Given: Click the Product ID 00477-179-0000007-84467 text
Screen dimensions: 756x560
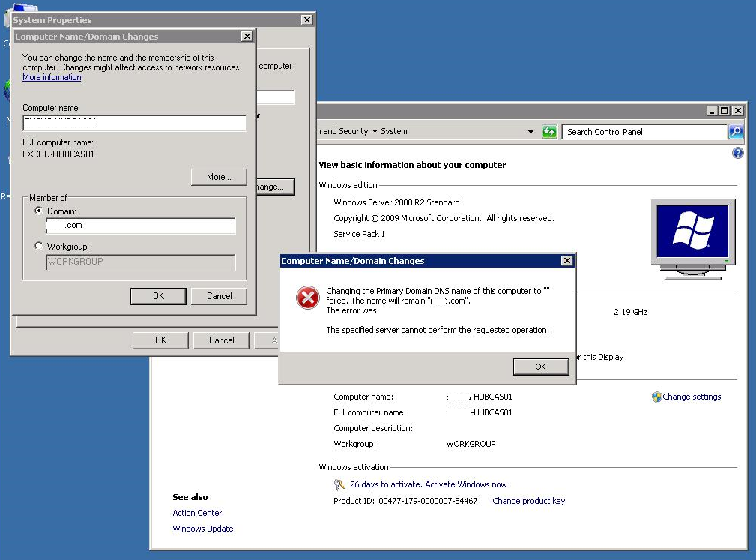Looking at the screenshot, I should tap(405, 501).
